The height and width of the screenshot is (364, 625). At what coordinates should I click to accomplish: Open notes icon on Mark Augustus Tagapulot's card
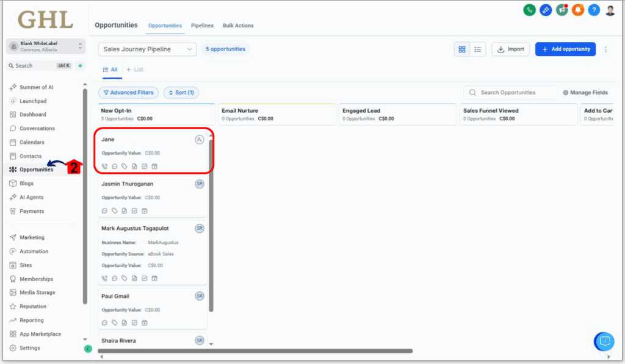pyautogui.click(x=134, y=279)
